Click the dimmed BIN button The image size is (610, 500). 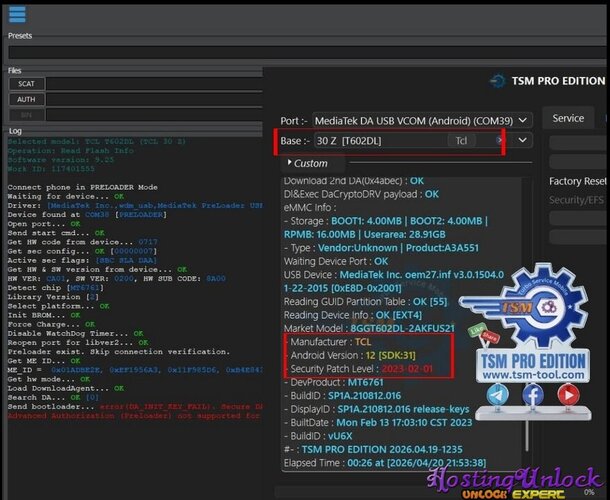pyautogui.click(x=26, y=115)
